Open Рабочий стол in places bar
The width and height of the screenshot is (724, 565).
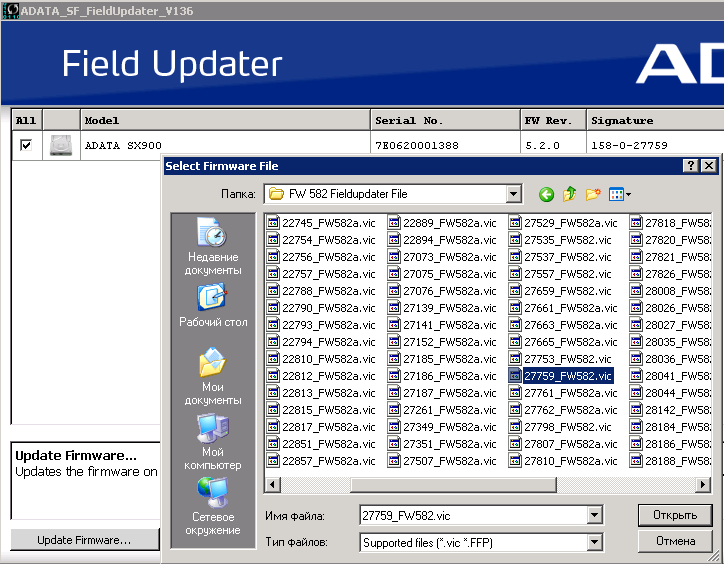click(x=213, y=306)
